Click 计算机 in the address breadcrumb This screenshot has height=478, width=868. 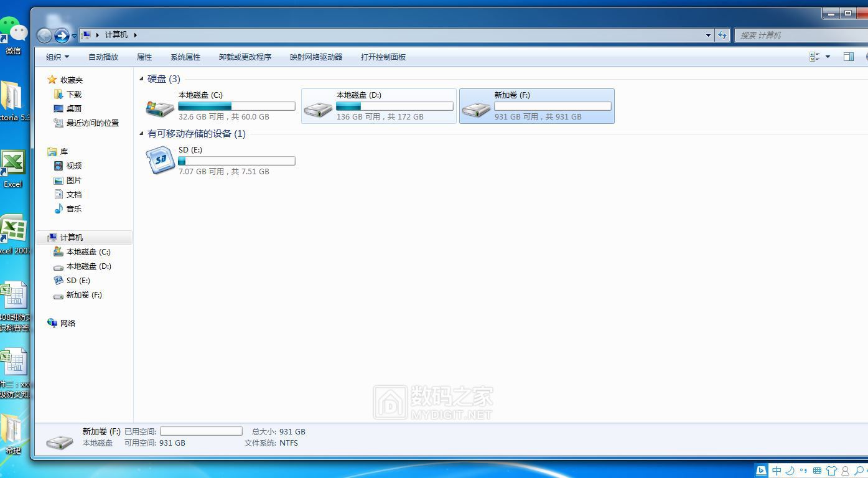pyautogui.click(x=116, y=35)
